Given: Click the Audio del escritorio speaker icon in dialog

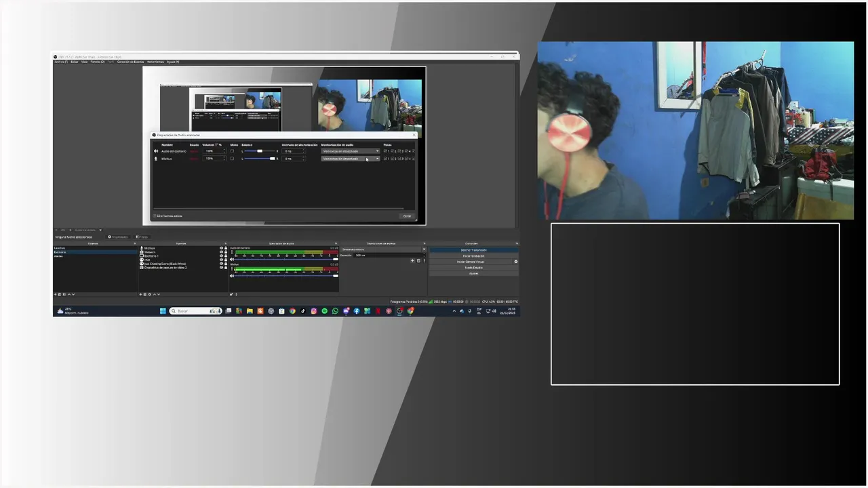Looking at the screenshot, I should [156, 151].
